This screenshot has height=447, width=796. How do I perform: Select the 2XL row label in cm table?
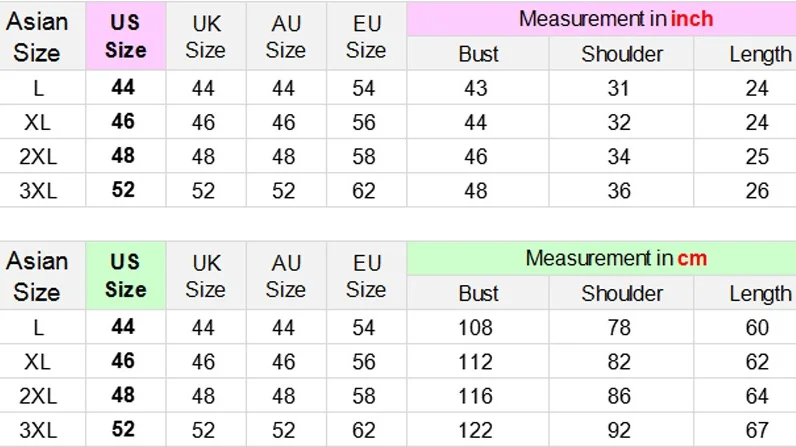[38, 396]
